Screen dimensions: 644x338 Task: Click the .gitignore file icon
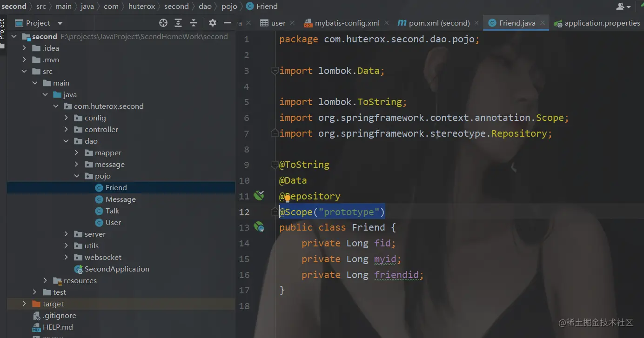(x=37, y=316)
